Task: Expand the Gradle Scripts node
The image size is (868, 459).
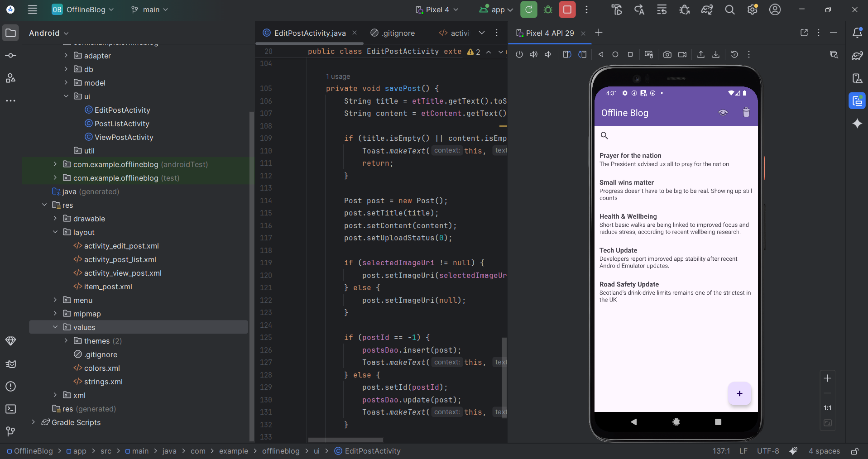Action: 33,422
